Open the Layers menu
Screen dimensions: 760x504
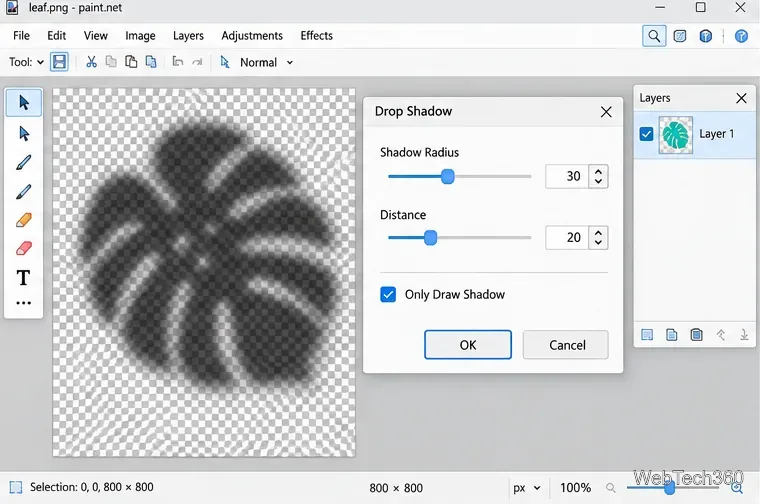click(188, 36)
